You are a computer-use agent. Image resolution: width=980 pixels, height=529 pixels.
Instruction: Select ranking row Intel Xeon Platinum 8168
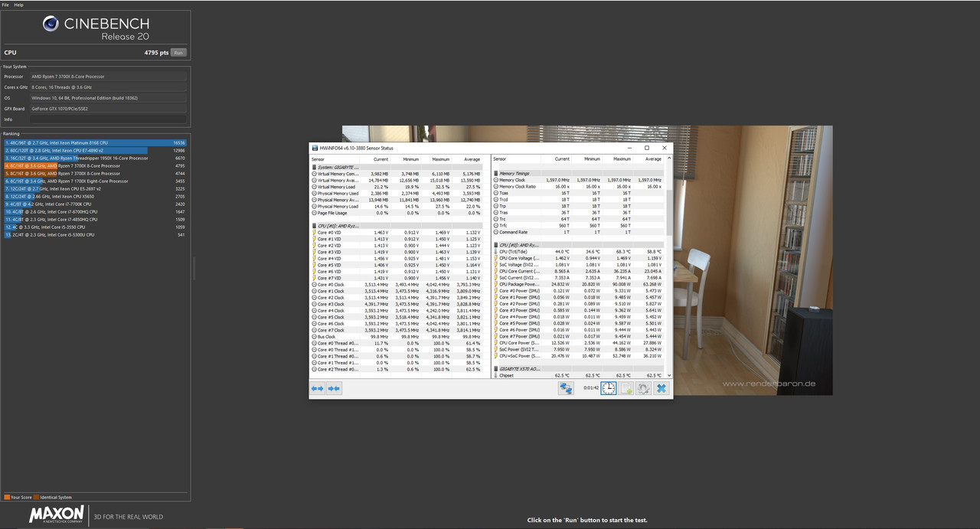(96, 142)
